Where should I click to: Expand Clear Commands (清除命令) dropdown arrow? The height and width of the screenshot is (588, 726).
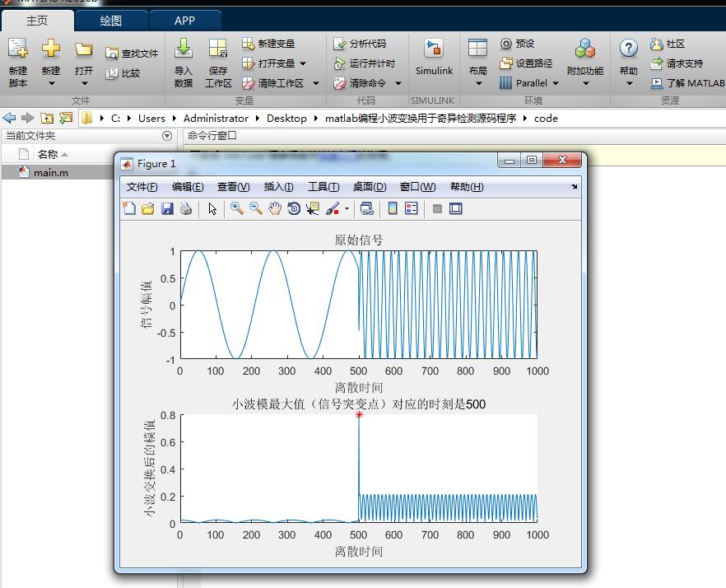[x=398, y=83]
